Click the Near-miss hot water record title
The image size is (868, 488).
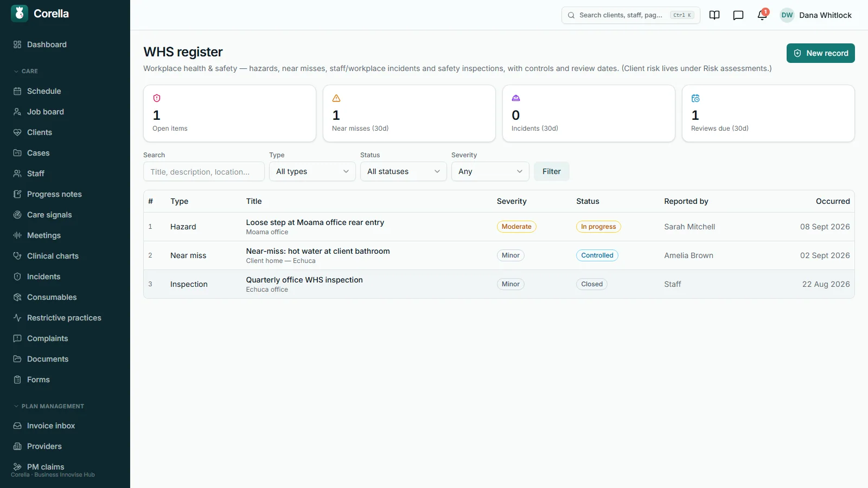pyautogui.click(x=318, y=251)
